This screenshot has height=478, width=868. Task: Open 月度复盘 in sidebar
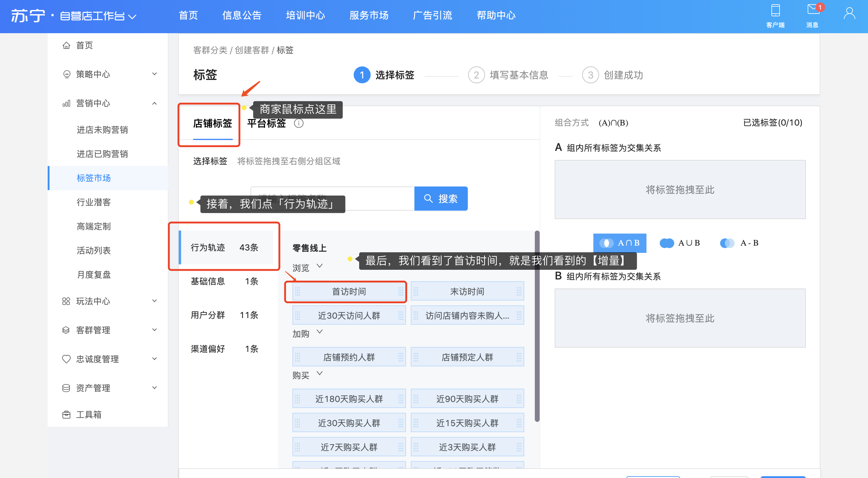(94, 275)
